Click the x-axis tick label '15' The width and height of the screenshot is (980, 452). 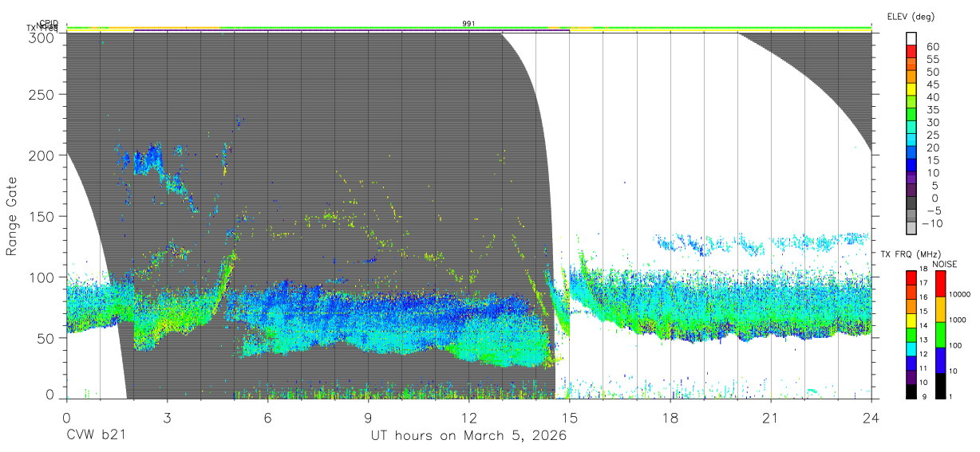point(570,418)
